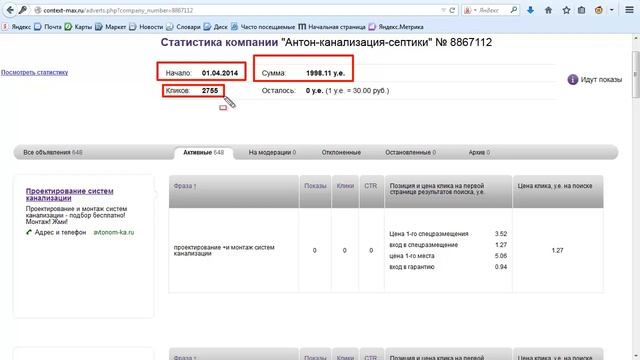
Task: Switch to the Отклоненные tab
Action: click(x=341, y=152)
